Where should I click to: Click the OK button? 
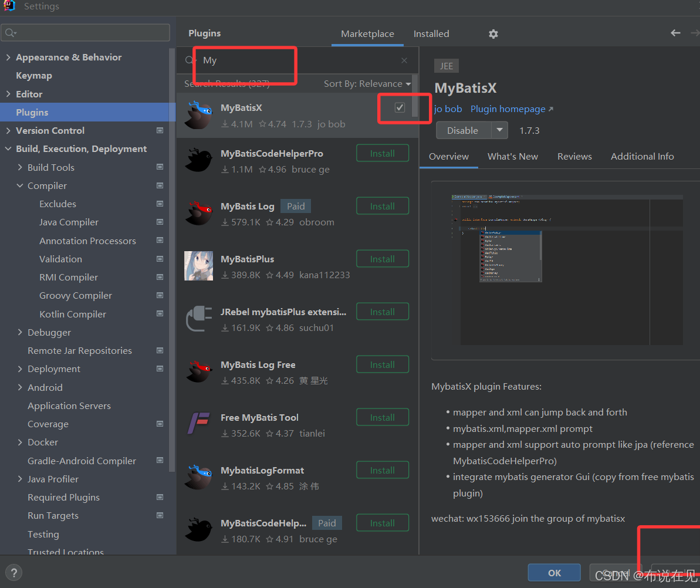tap(554, 573)
